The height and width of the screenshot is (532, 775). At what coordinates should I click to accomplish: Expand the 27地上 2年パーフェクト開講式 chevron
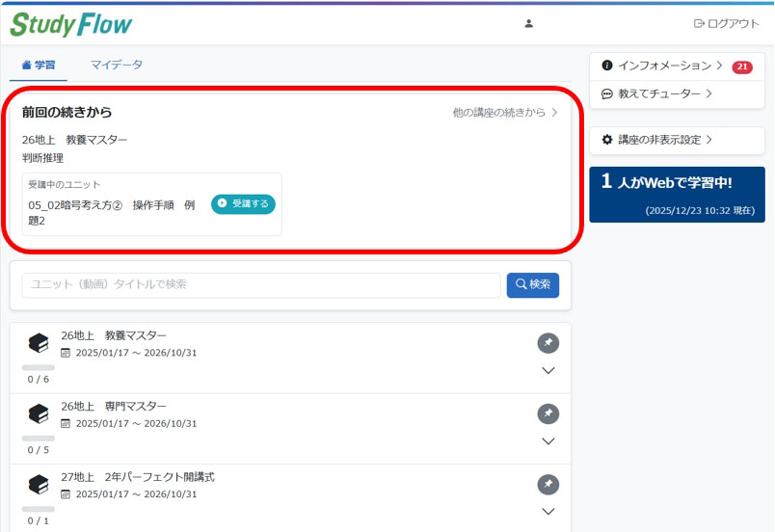pos(548,512)
